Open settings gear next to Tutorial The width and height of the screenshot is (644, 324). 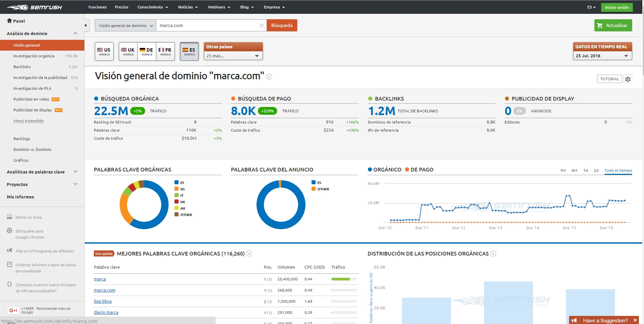(x=628, y=79)
